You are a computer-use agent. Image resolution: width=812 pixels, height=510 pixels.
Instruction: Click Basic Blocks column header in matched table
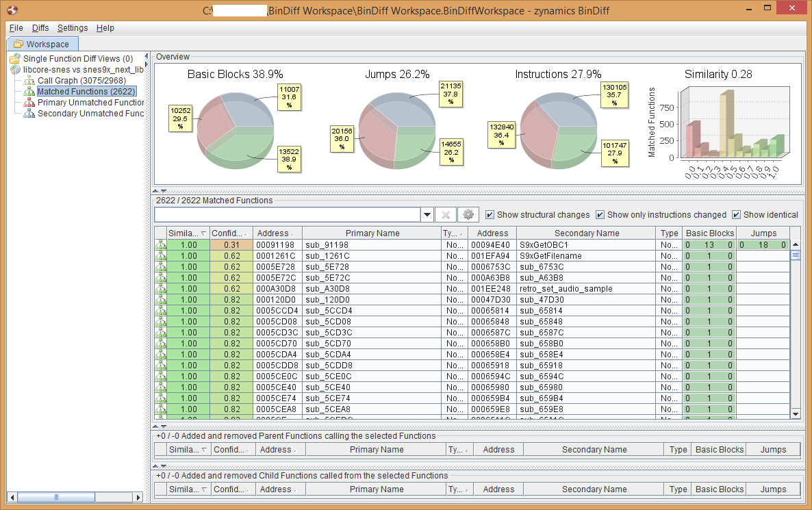click(x=709, y=233)
